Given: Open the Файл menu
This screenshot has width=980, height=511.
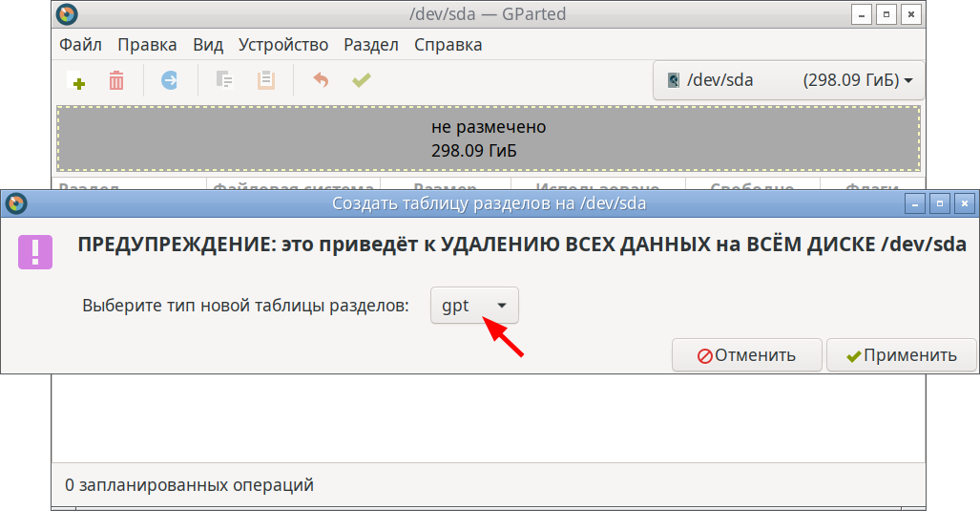Looking at the screenshot, I should point(80,45).
